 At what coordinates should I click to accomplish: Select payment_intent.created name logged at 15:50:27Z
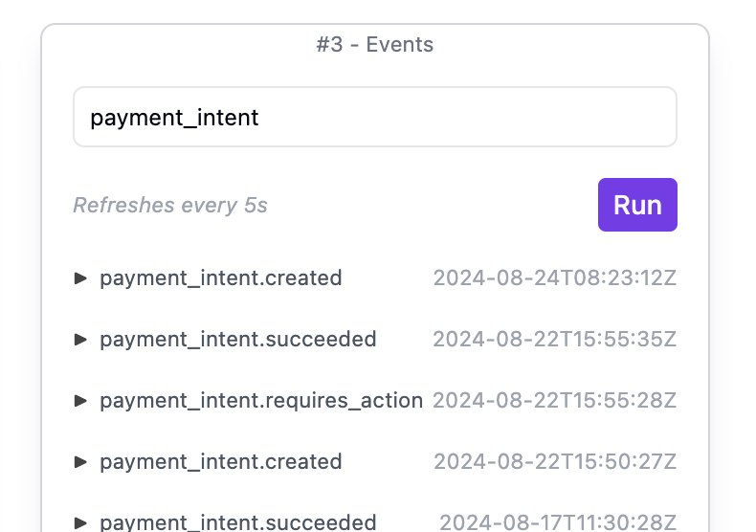221,462
